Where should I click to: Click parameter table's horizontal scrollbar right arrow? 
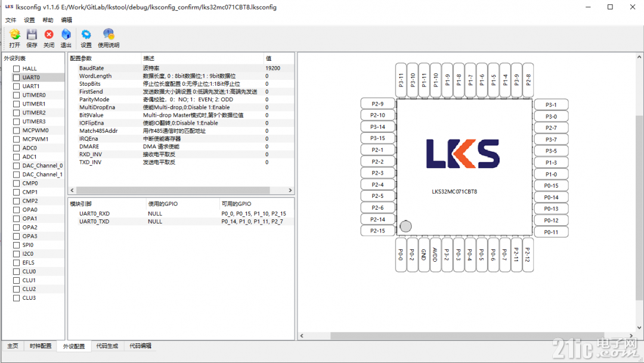tap(290, 191)
